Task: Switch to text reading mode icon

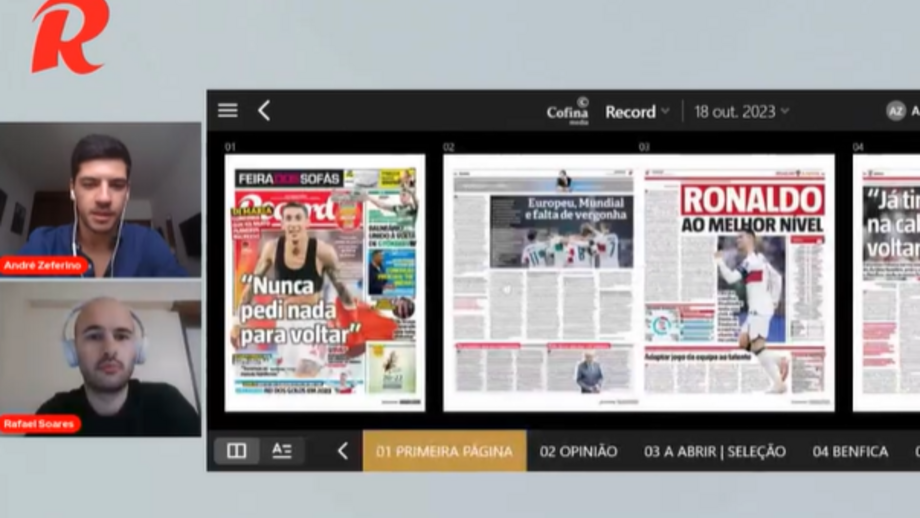Action: [282, 451]
